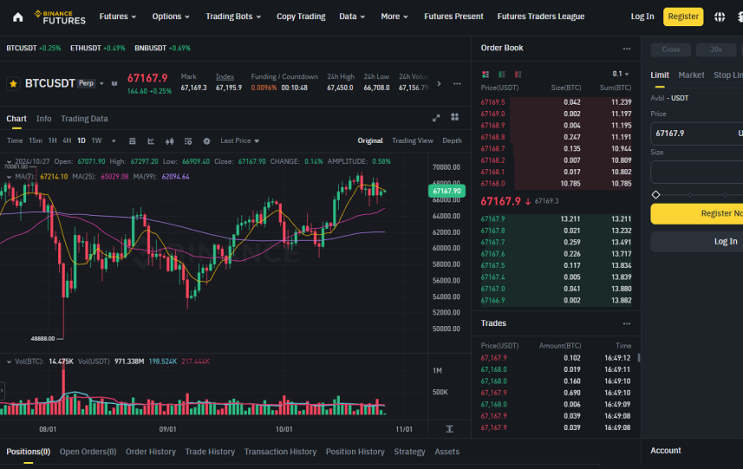The width and height of the screenshot is (743, 469).
Task: Switch to the Info tab
Action: pyautogui.click(x=44, y=119)
